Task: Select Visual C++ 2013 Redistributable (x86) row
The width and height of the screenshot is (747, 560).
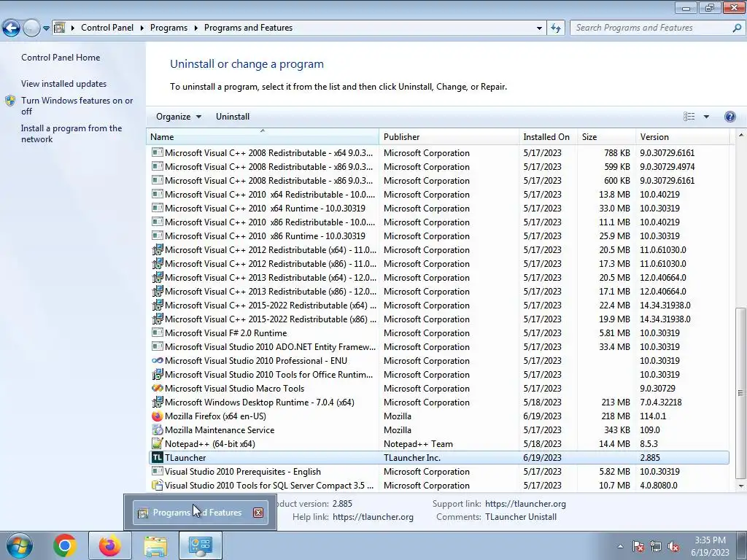Action: coord(438,292)
